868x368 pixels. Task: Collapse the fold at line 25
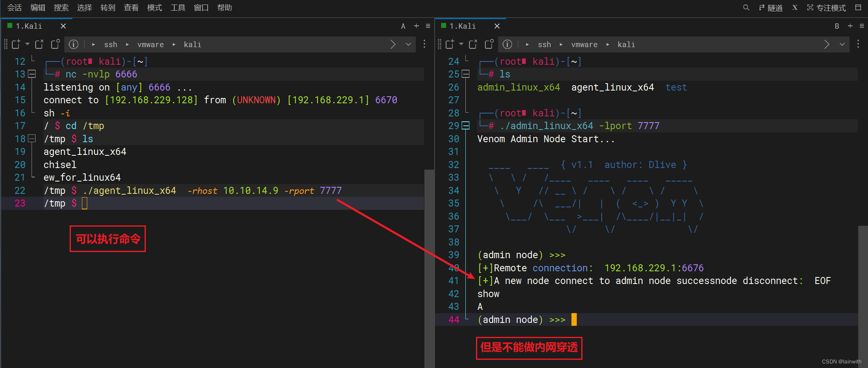(466, 74)
